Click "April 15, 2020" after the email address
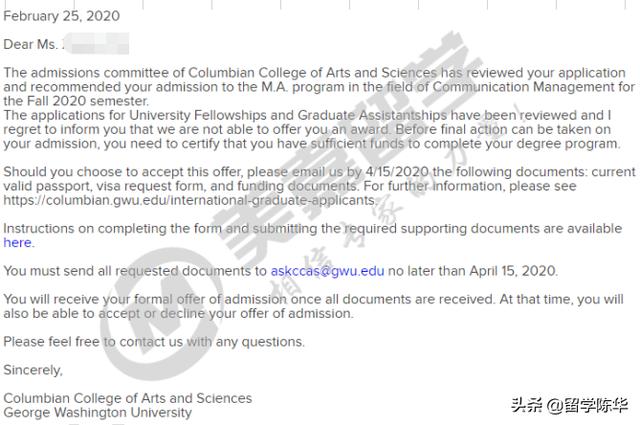 pos(513,271)
